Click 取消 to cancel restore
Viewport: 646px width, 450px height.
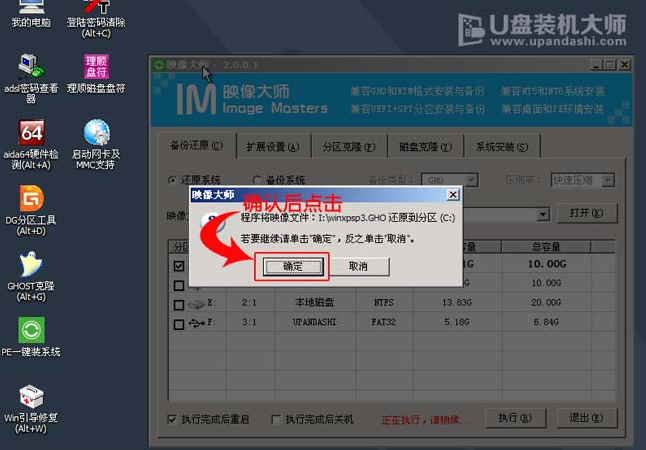(358, 267)
